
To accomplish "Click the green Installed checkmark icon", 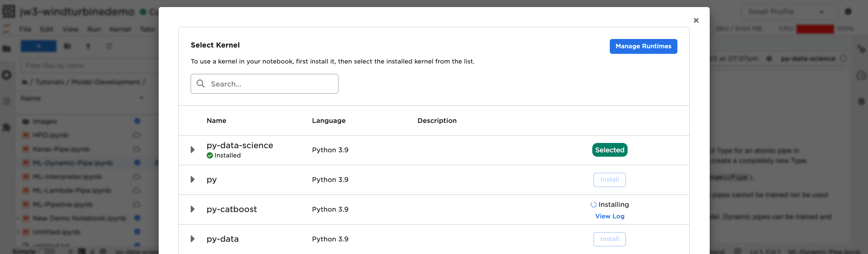I will pos(210,156).
